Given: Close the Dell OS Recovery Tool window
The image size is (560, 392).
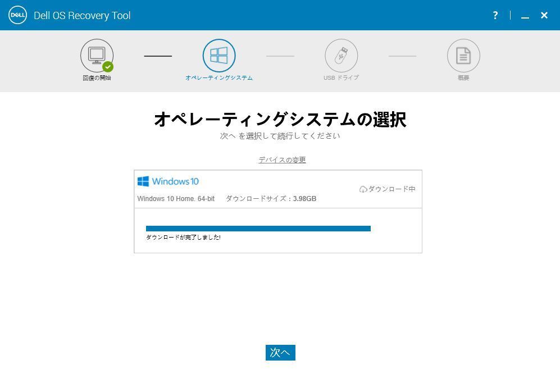Looking at the screenshot, I should (x=544, y=15).
